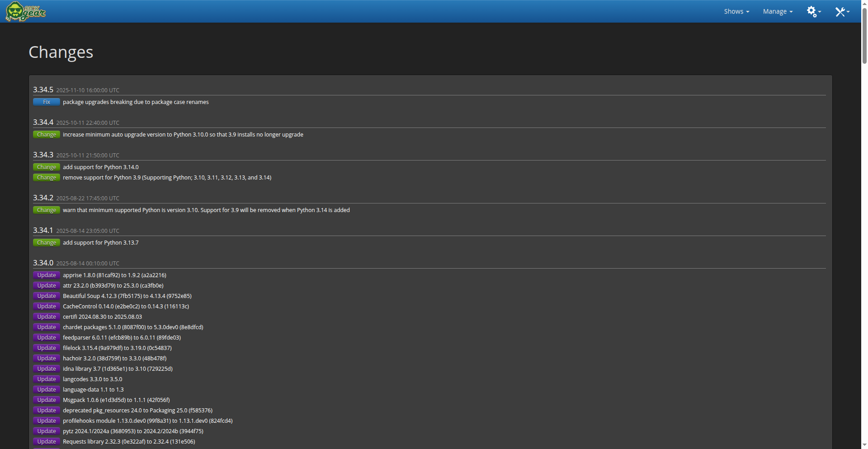Click the 3.34.0 version heading
Viewport: 868px width, 449px height.
[x=43, y=263]
